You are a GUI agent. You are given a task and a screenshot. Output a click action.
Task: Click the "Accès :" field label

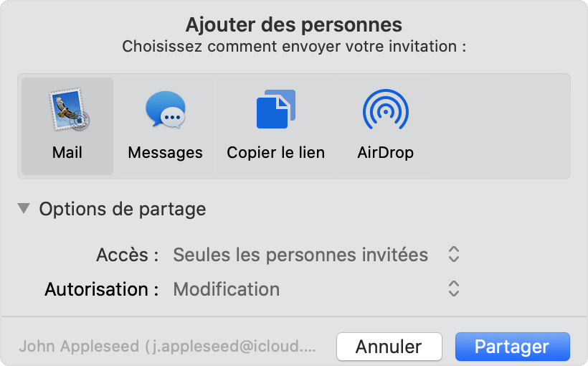(x=127, y=255)
